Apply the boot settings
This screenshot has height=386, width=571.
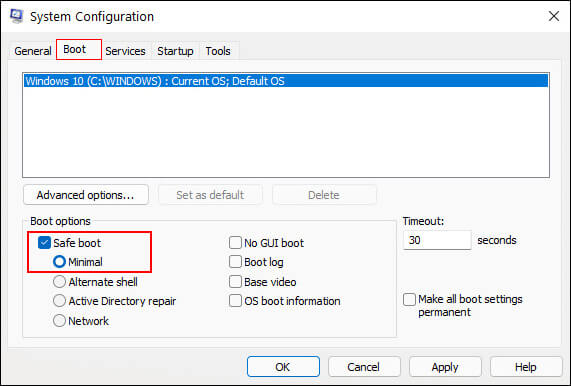point(445,367)
